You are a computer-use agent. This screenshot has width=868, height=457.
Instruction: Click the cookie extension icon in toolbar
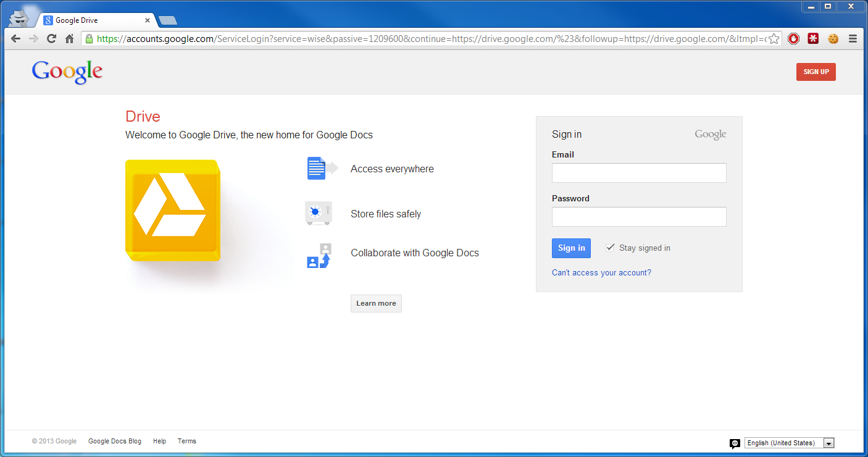pos(833,38)
